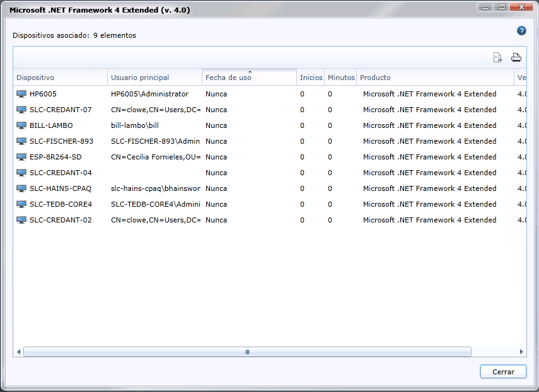This screenshot has width=539, height=392.
Task: Click the SLC-CREDANT-02 computer icon
Action: tap(21, 220)
